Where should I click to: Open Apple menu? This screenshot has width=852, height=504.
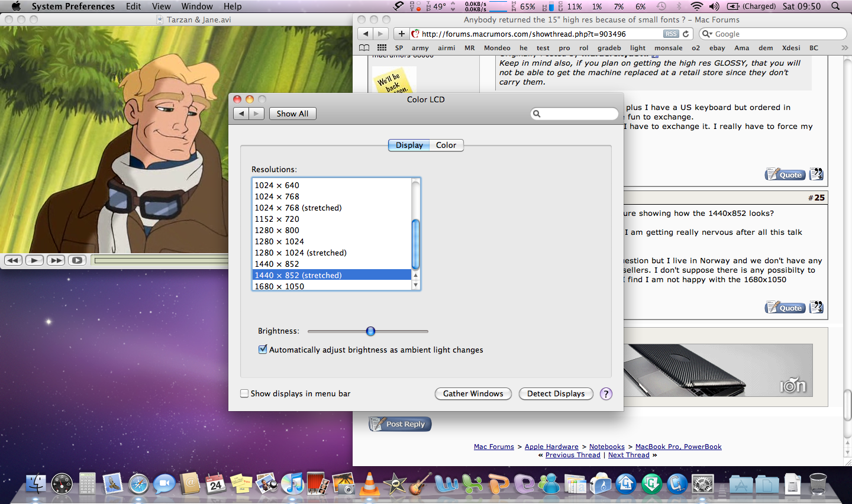tap(16, 6)
